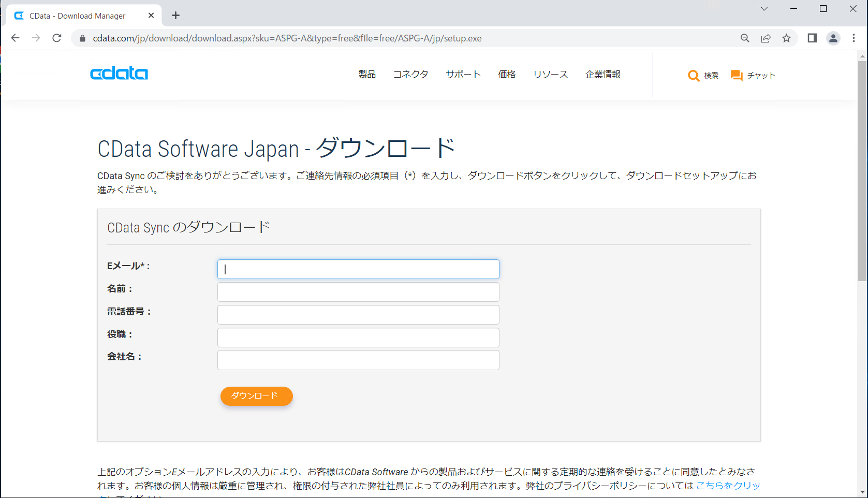The image size is (868, 498).
Task: Focus the Eメール input field
Action: [358, 269]
